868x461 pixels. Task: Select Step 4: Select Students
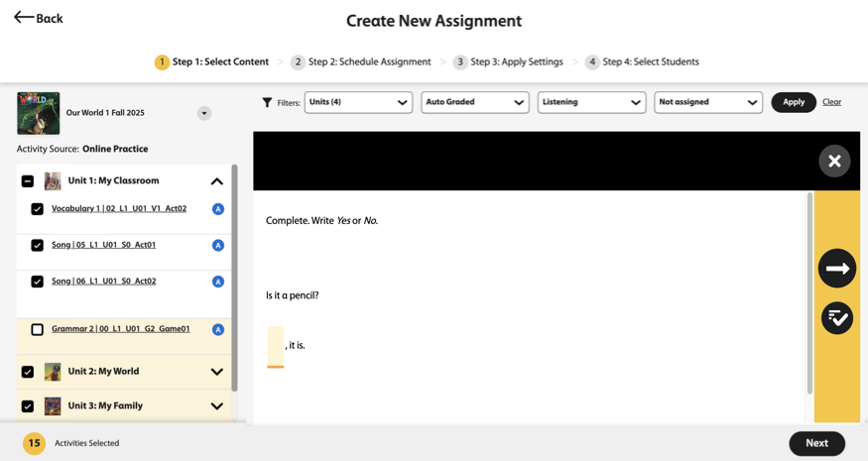642,62
